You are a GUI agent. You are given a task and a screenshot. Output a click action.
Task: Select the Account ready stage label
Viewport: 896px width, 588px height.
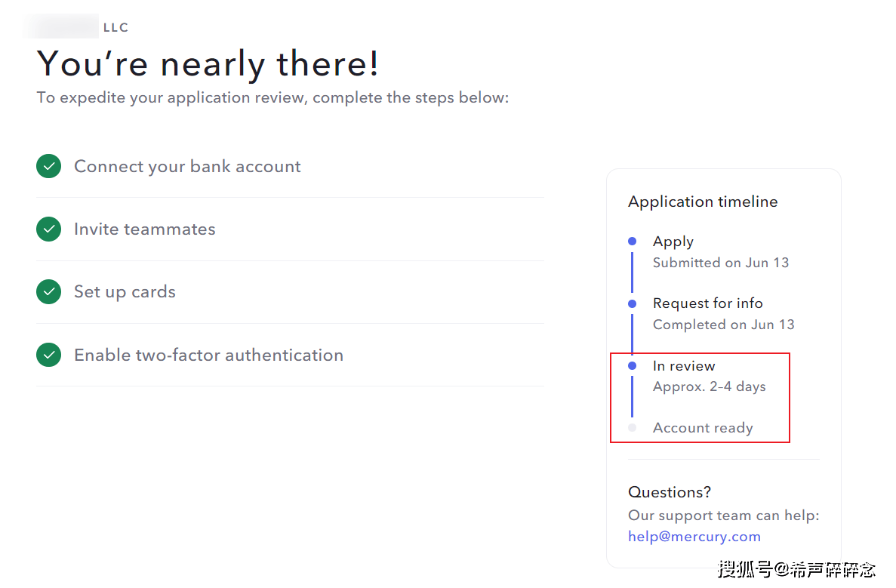[702, 428]
